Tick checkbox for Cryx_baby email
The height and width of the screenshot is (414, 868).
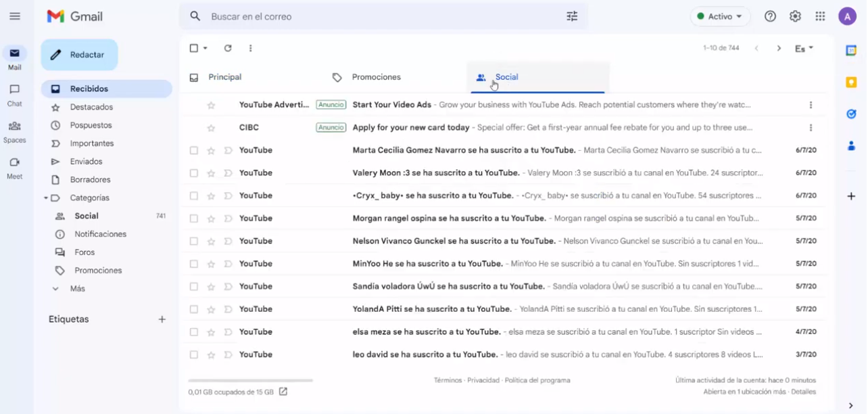pyautogui.click(x=194, y=195)
